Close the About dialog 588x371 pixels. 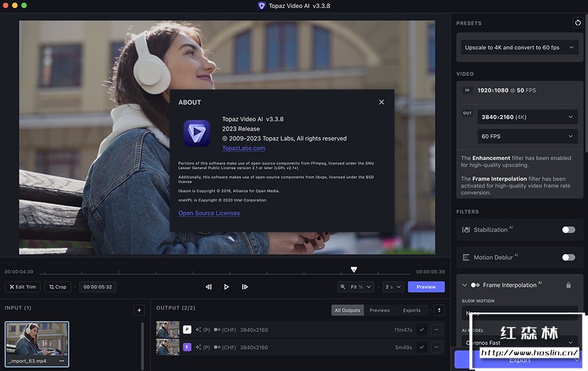(382, 102)
